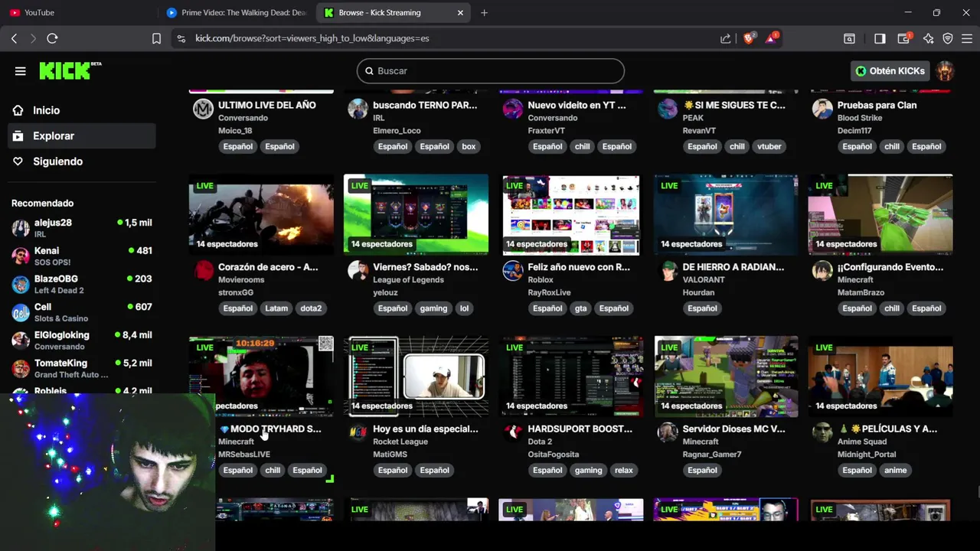Click OsitaFogosita channel avatar

click(513, 432)
